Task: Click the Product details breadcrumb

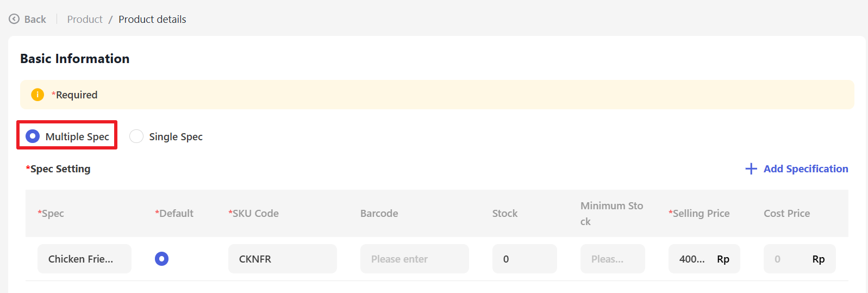Action: coord(152,19)
